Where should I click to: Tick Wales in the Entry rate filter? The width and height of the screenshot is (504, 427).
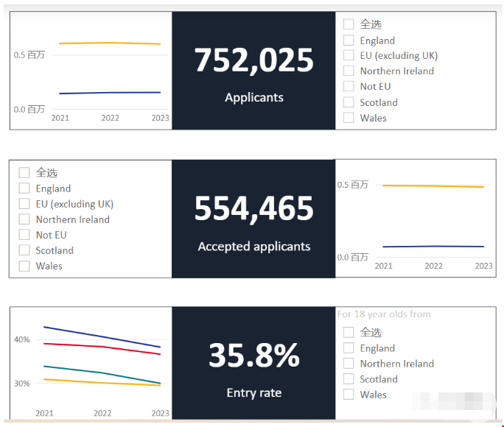tap(349, 395)
